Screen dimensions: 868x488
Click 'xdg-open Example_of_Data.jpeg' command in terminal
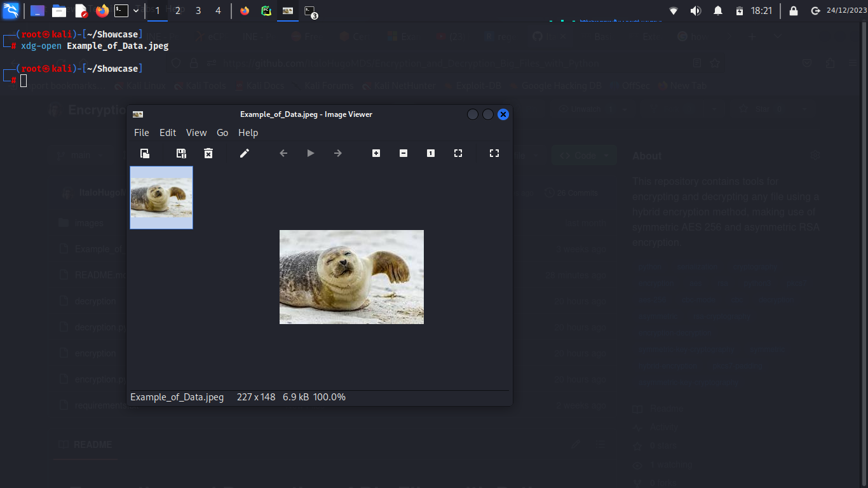pos(95,46)
